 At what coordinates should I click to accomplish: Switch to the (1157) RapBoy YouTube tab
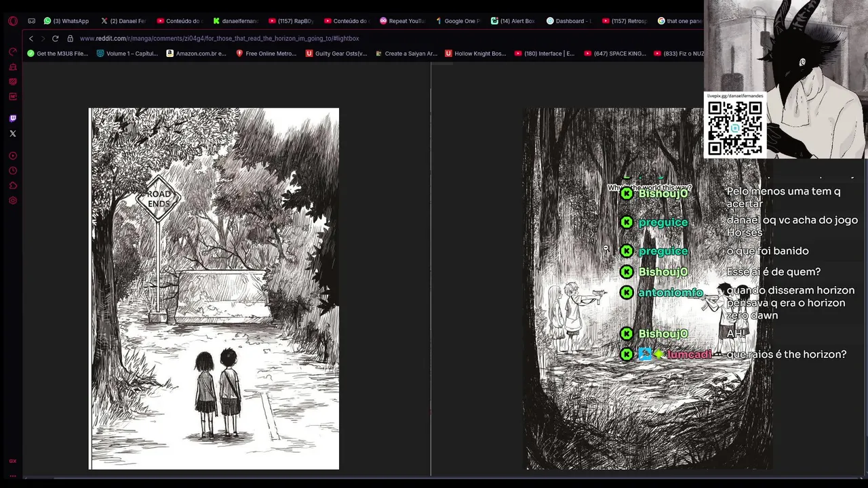point(291,21)
